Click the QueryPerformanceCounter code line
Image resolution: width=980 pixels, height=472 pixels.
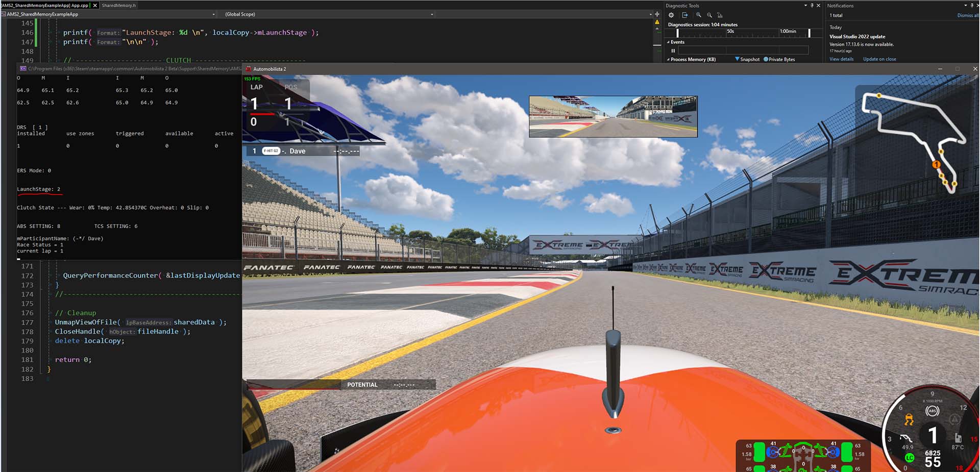(152, 276)
